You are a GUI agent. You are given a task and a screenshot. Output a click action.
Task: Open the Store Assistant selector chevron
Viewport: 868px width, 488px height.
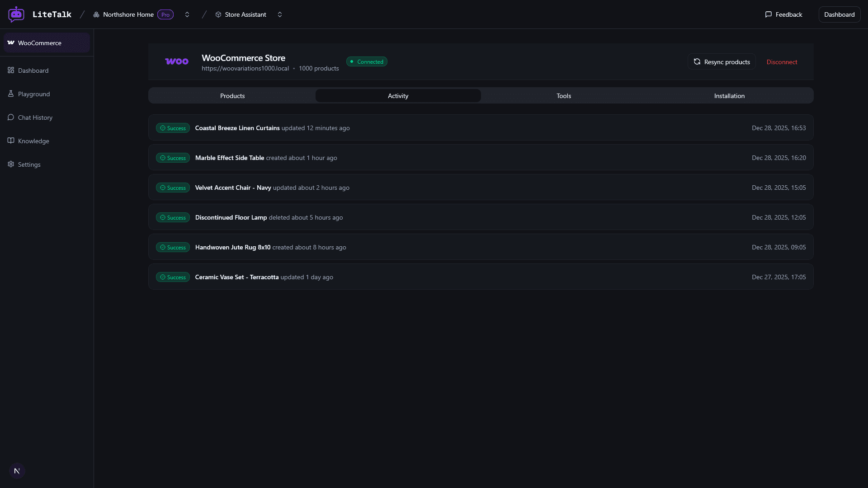point(280,14)
